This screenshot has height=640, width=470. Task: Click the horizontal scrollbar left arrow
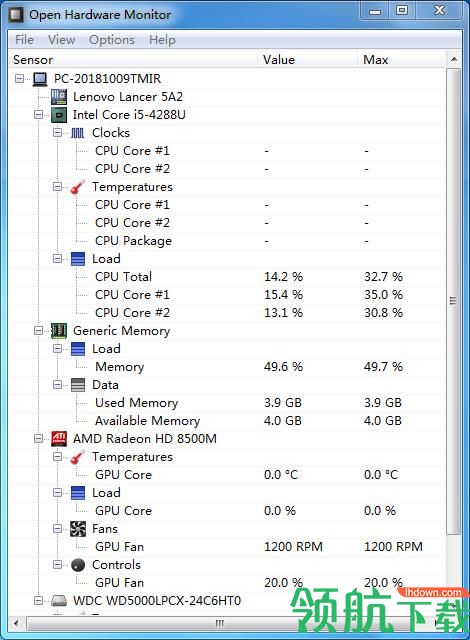click(x=16, y=623)
